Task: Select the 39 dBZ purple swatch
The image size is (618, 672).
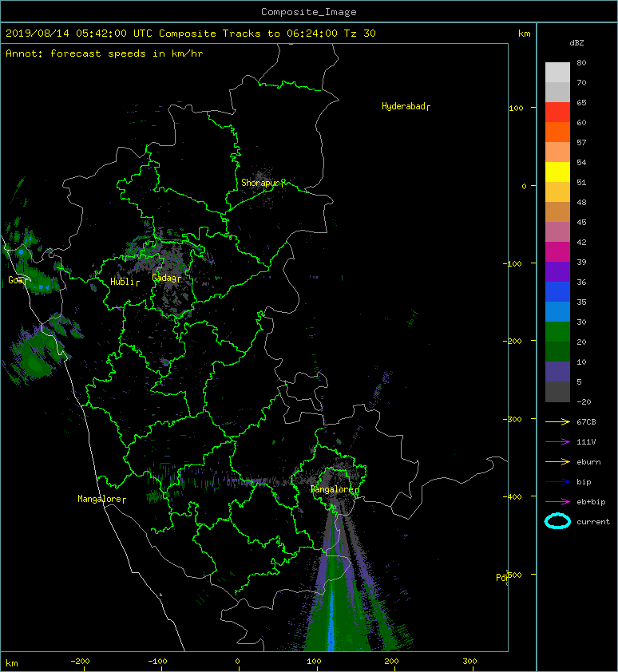Action: (x=557, y=271)
